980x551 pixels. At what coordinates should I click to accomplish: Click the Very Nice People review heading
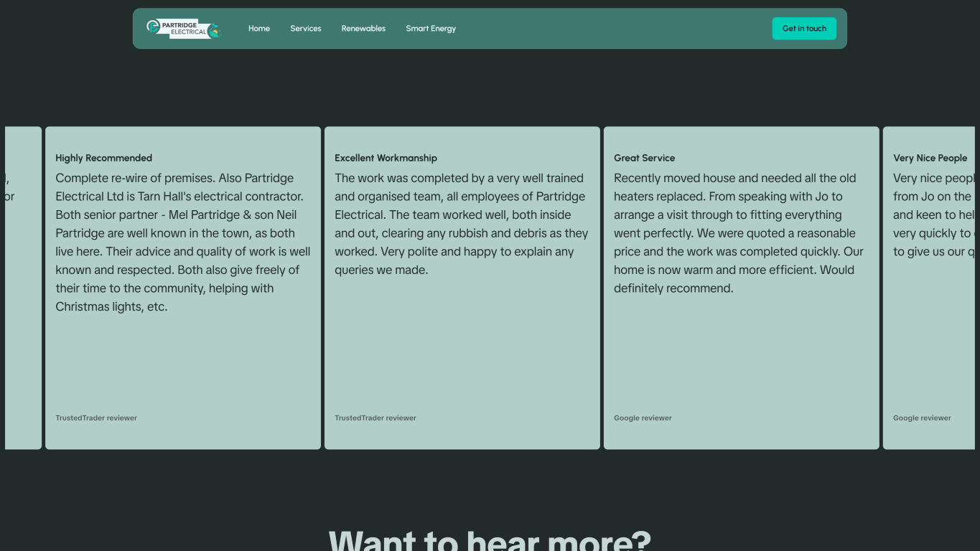930,158
